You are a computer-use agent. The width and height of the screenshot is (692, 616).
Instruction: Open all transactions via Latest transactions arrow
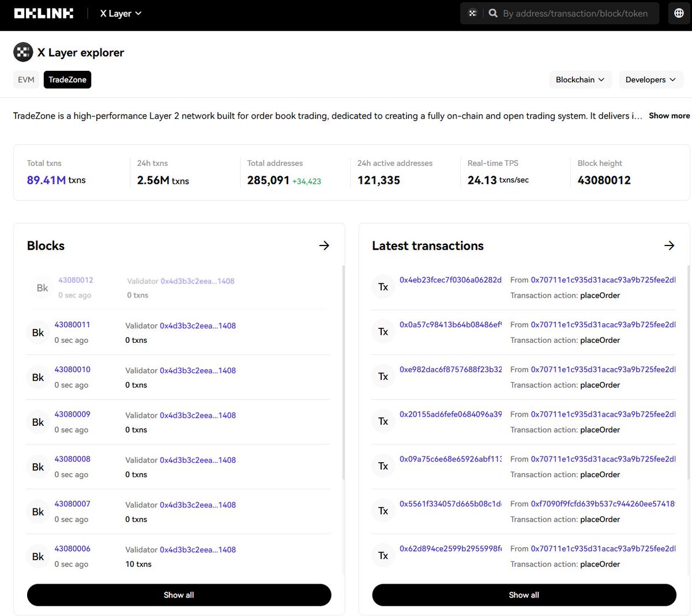click(x=669, y=245)
